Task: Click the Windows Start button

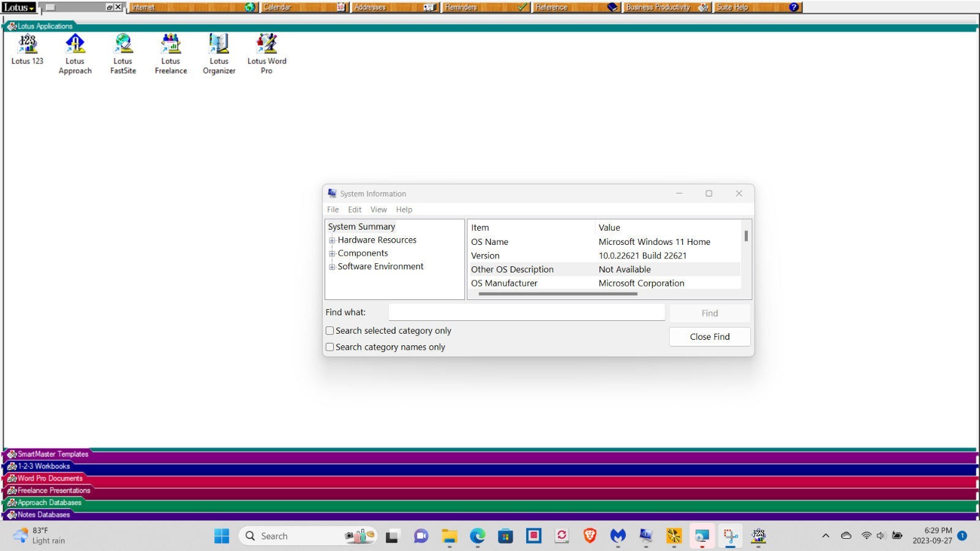Action: pyautogui.click(x=222, y=536)
